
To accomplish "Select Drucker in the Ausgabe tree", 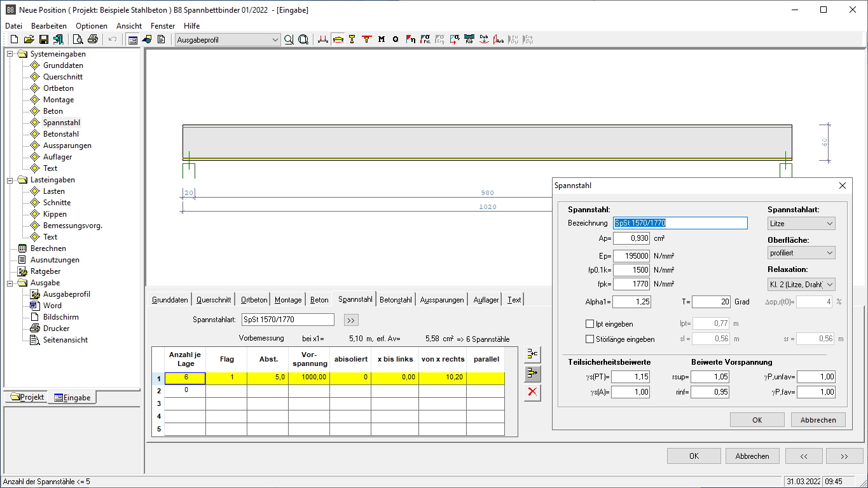I will (x=57, y=329).
